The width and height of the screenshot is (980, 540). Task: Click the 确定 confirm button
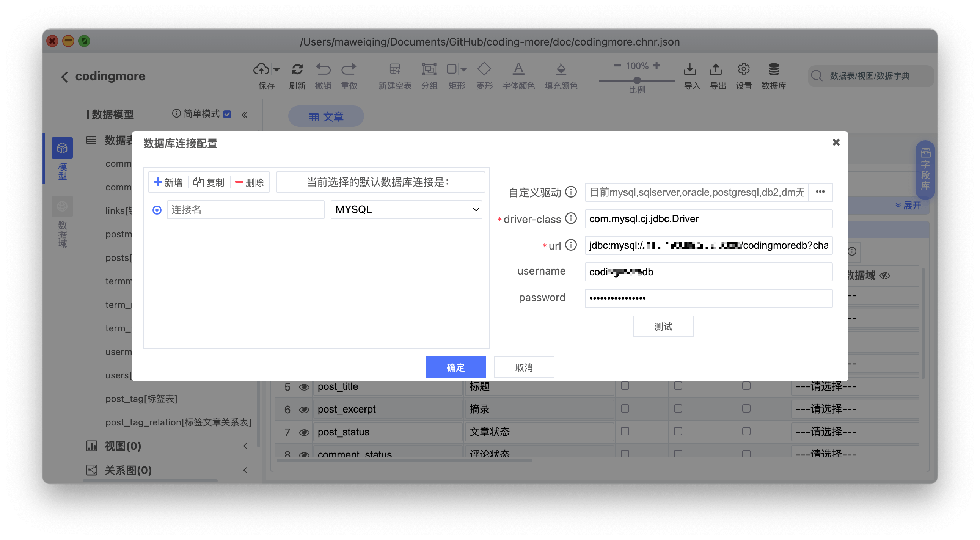click(x=455, y=367)
